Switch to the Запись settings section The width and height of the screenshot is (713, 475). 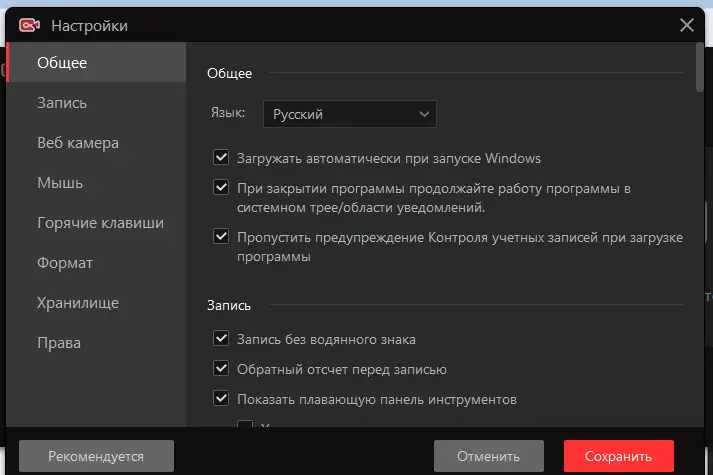pyautogui.click(x=62, y=103)
